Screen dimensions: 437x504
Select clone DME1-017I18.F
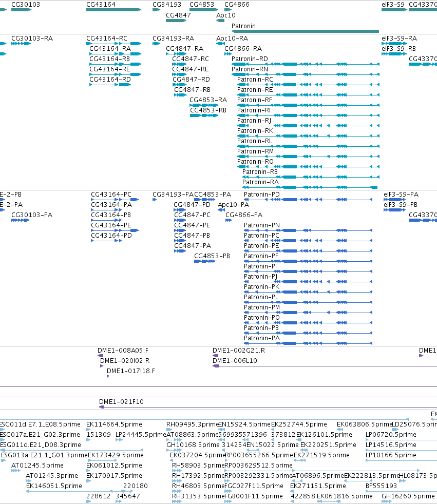tap(130, 371)
